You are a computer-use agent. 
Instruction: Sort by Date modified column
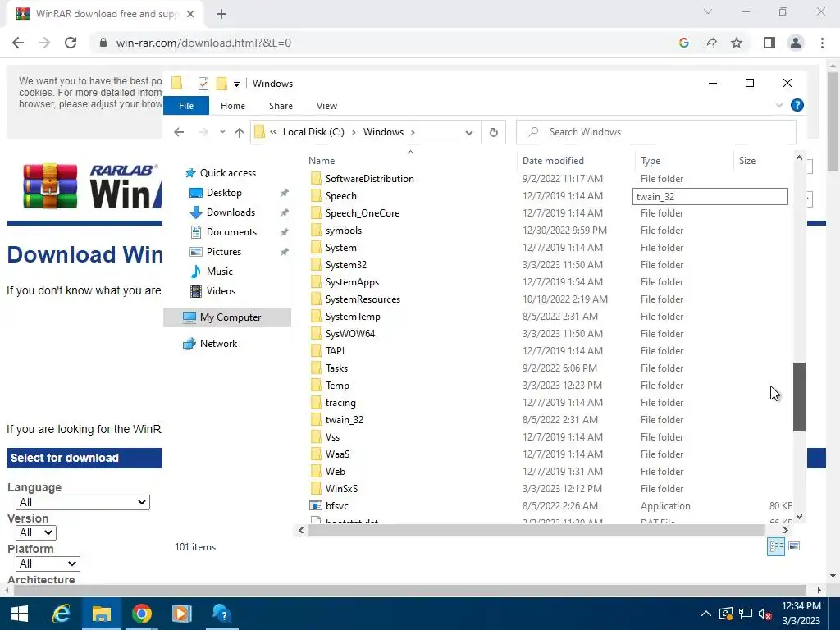(x=553, y=161)
